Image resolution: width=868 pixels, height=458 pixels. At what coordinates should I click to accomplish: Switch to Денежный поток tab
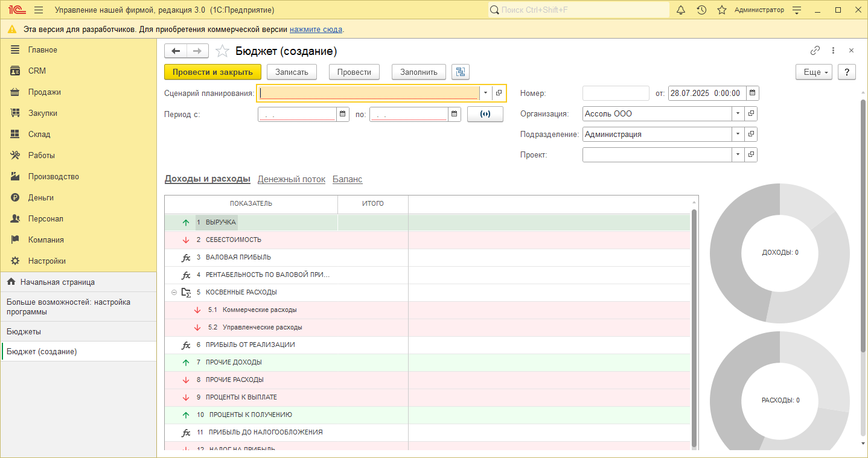pos(291,179)
